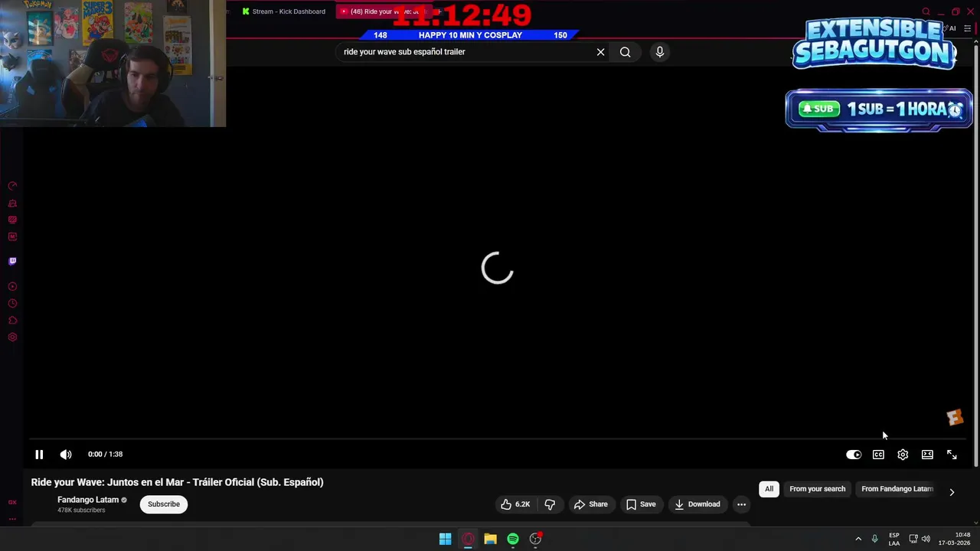This screenshot has width=980, height=551.
Task: Toggle the autoplay switch
Action: point(854,455)
